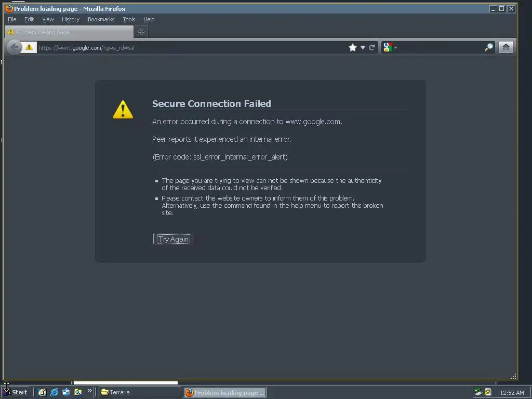Viewport: 532px width, 399px height.
Task: Click the security tray icon beside the clock
Action: (x=488, y=392)
